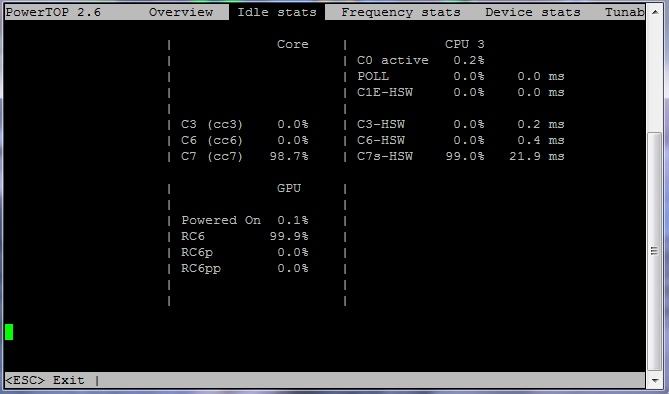669x394 pixels.
Task: Click the RC6pp 0.0% value
Action: pos(293,269)
